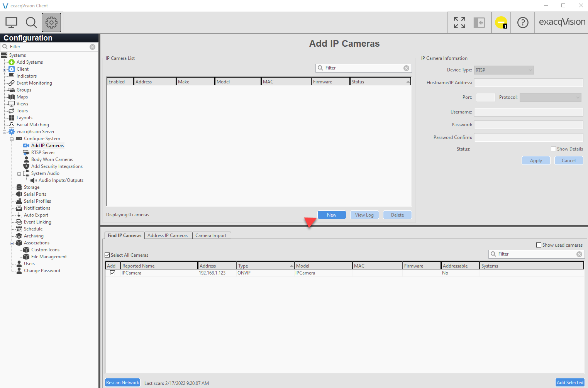The height and width of the screenshot is (388, 588).
Task: Switch to the Find IP Cameras tab
Action: click(124, 236)
